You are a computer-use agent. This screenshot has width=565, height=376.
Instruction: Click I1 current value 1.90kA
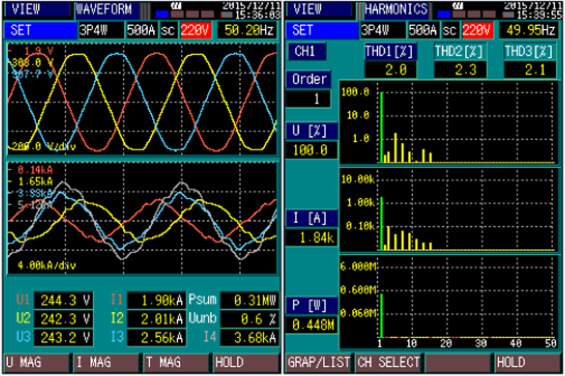point(156,301)
